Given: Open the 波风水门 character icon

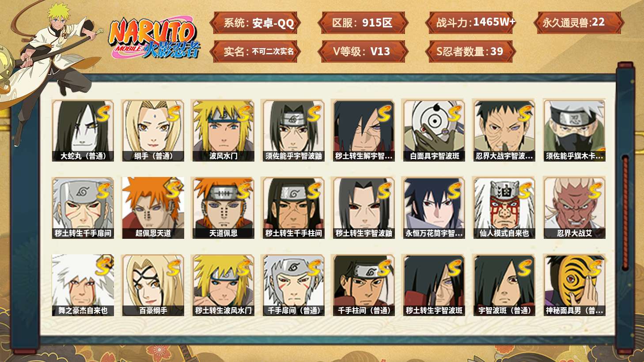Looking at the screenshot, I should pos(223,131).
